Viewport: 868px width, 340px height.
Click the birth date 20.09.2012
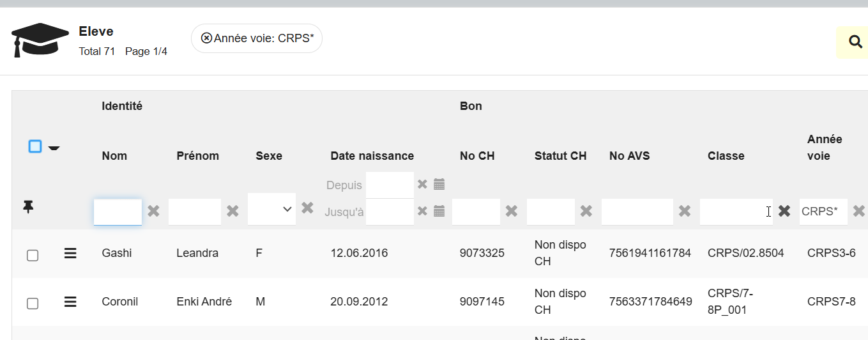(359, 302)
